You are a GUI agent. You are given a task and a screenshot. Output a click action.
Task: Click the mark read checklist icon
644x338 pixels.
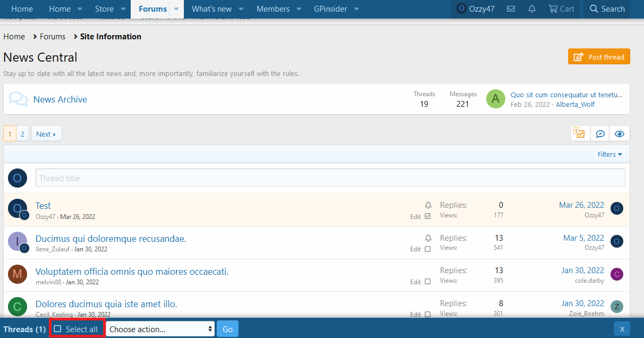click(580, 134)
